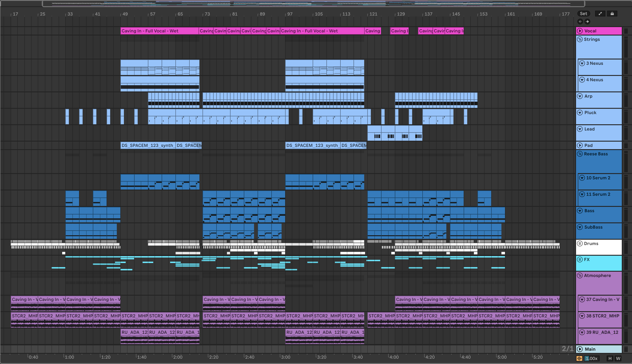Screen dimensions: 632x364
Task: Click the Set locator button
Action: click(584, 14)
